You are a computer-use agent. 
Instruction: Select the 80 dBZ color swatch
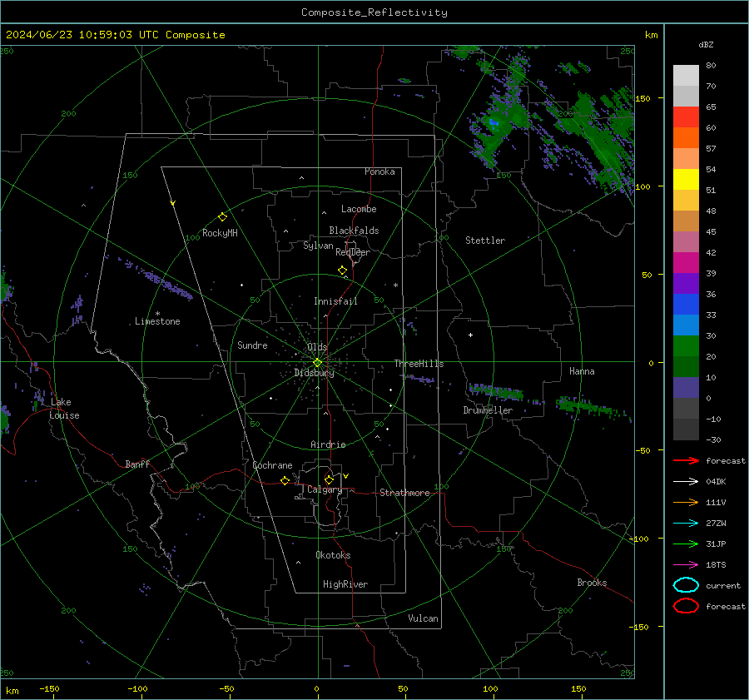click(686, 75)
